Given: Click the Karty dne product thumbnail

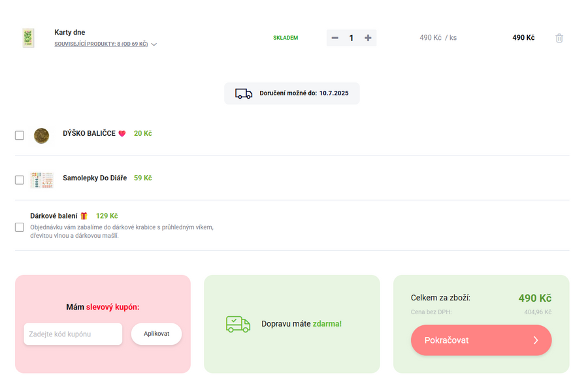Looking at the screenshot, I should (27, 38).
